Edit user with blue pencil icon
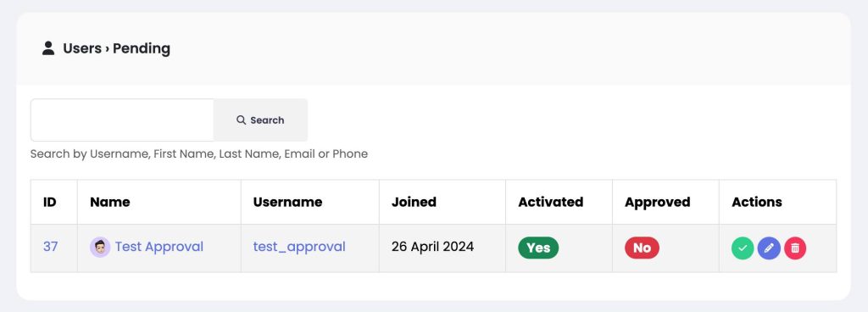Viewport: 868px width, 312px height. tap(769, 248)
